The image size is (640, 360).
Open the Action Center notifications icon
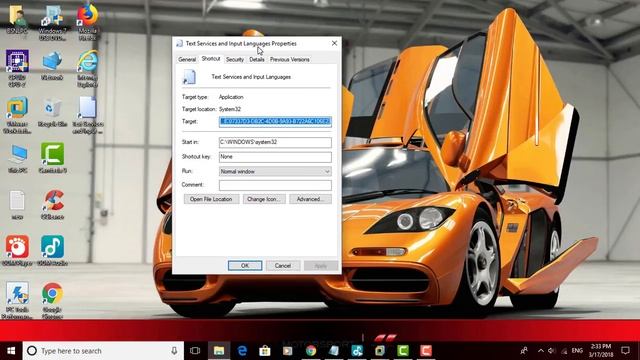[625, 351]
